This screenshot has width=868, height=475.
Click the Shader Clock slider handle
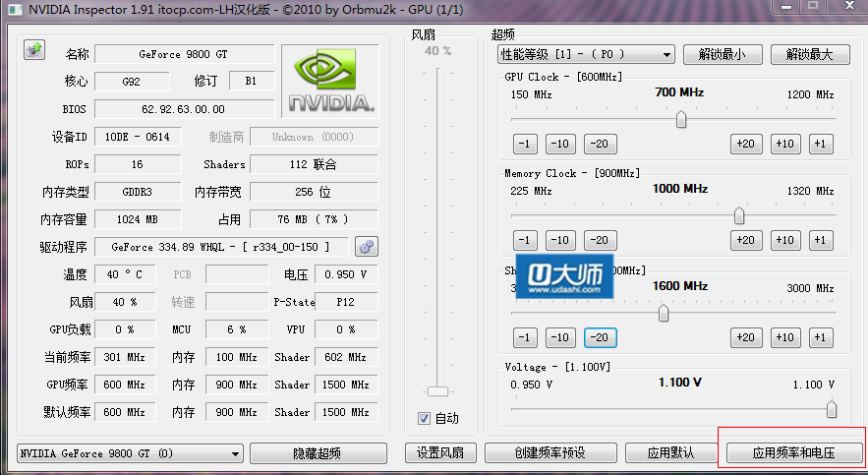click(664, 313)
